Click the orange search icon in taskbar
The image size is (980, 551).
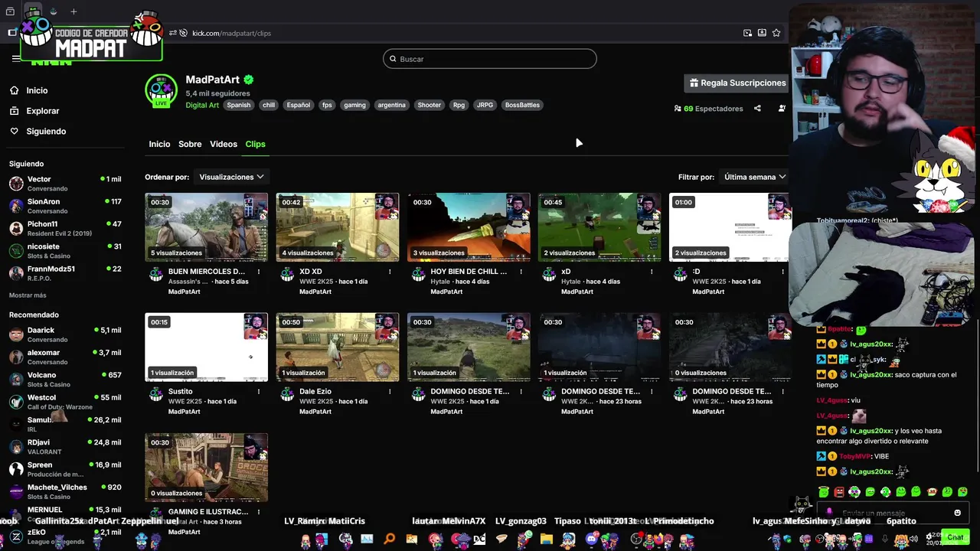coord(390,540)
